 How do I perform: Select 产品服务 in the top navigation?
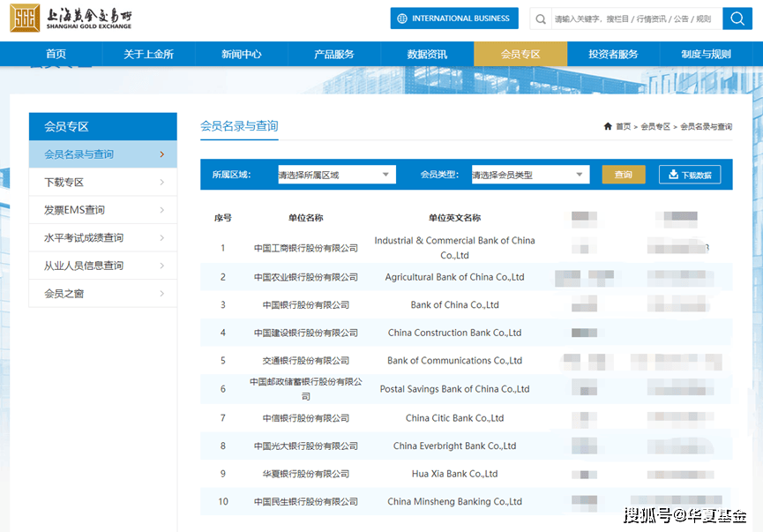(333, 54)
